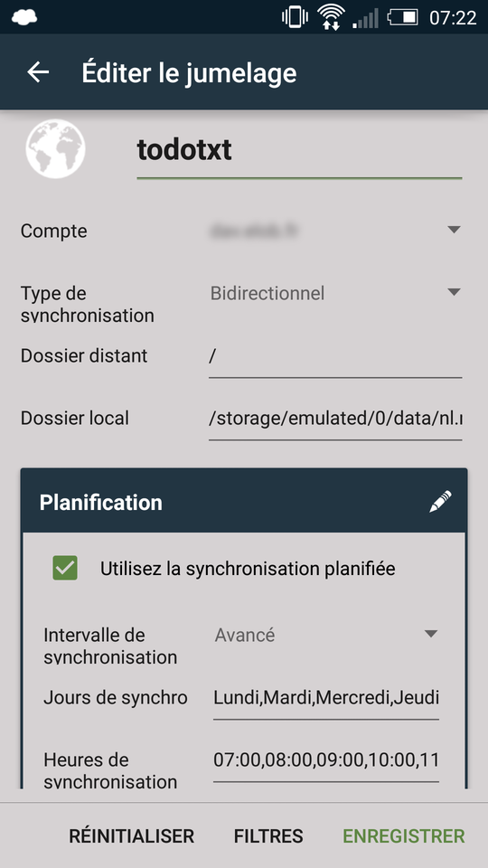Tap the globe icon beside todotxt
The width and height of the screenshot is (488, 868).
pyautogui.click(x=55, y=149)
